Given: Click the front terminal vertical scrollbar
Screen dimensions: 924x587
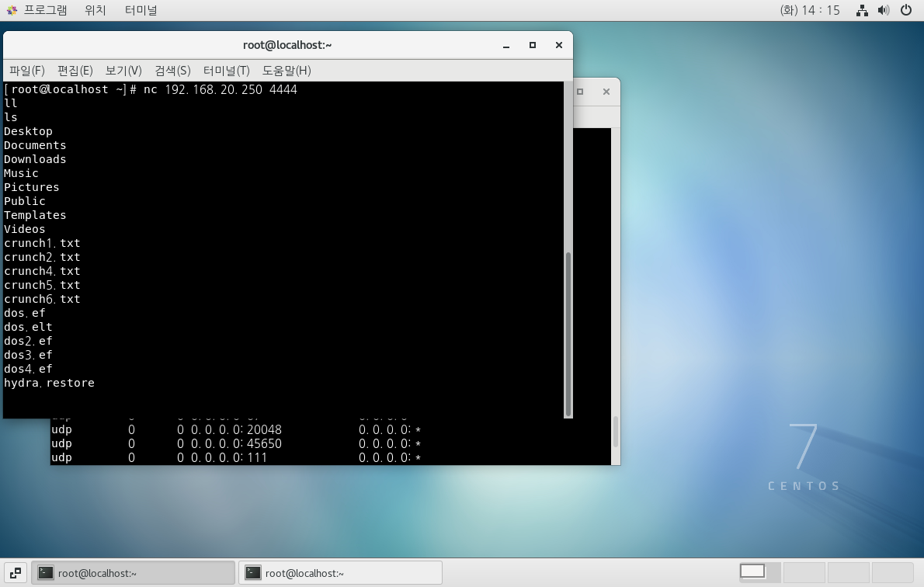Looking at the screenshot, I should coord(568,334).
